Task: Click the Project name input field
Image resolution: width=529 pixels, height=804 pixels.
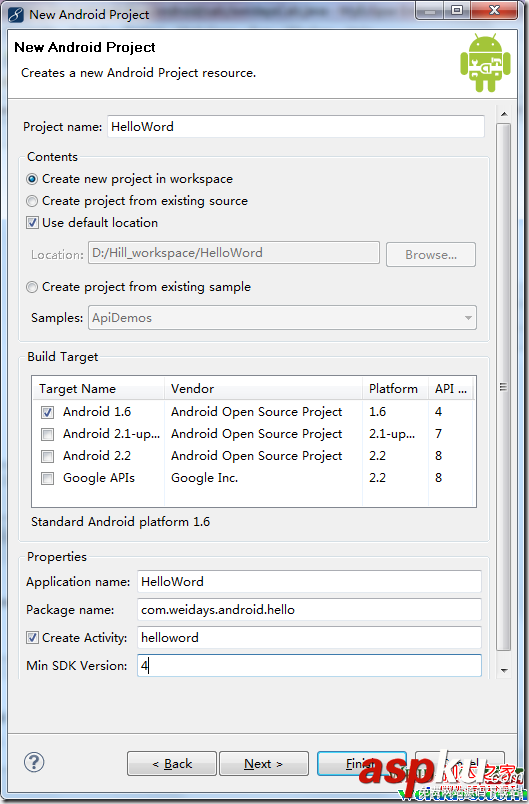Action: (x=296, y=127)
